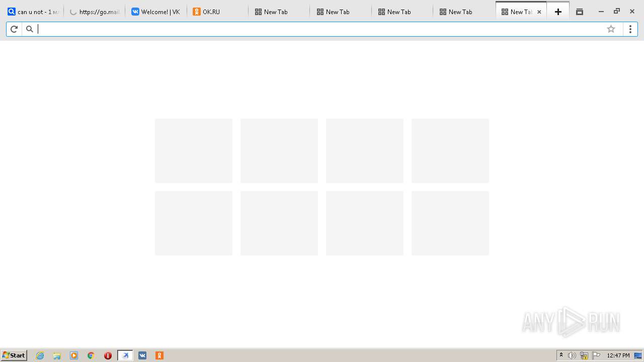Launch Opera browser from taskbar

pos(108,355)
